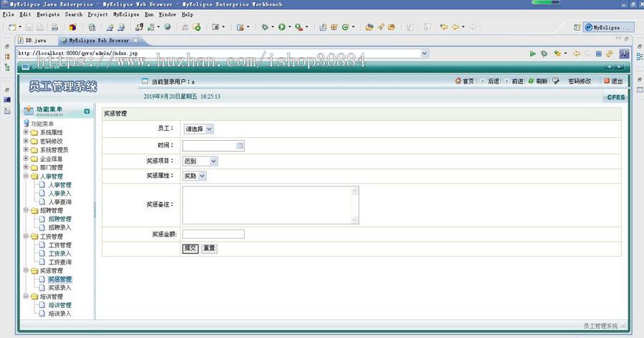Collapse the 功能菜单 panel with its toggle icon
This screenshot has width=644, height=338.
tap(87, 111)
